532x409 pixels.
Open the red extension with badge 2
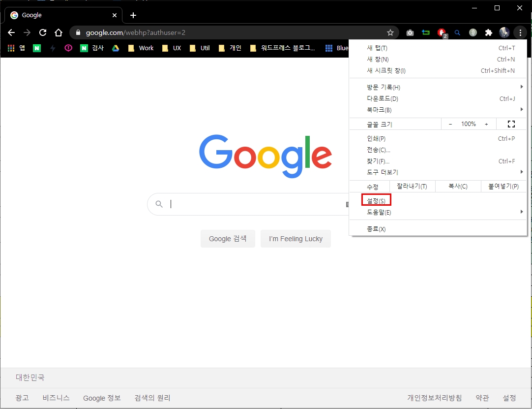tap(442, 33)
